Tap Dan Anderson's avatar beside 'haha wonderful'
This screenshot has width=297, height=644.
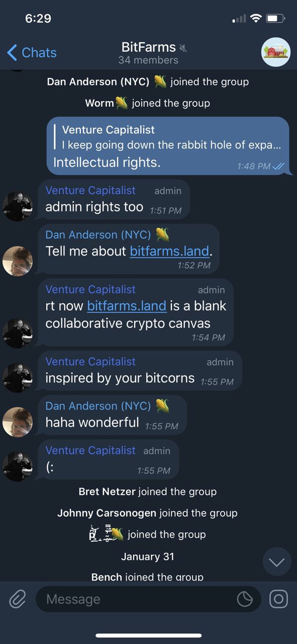[18, 422]
